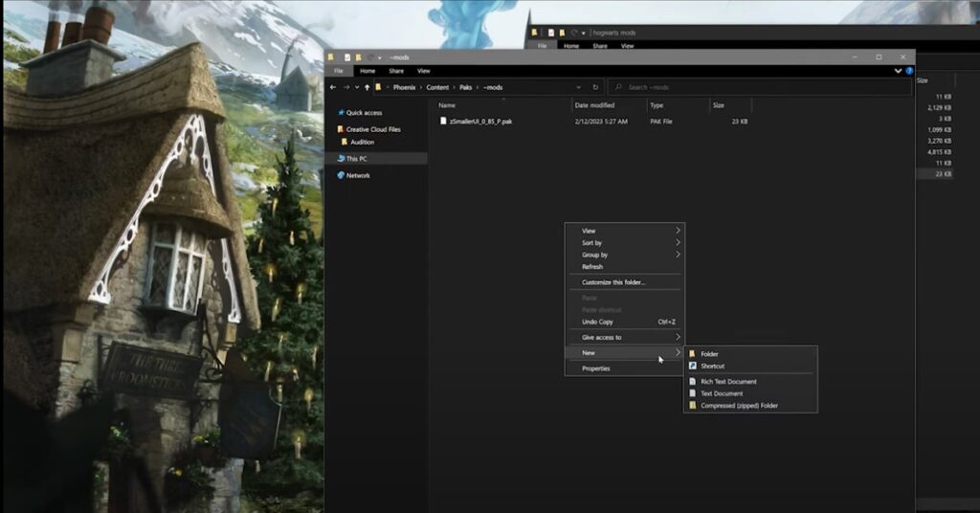Expand the ribbon with chevron arrow
Screen dimensions: 980x513
[898, 71]
